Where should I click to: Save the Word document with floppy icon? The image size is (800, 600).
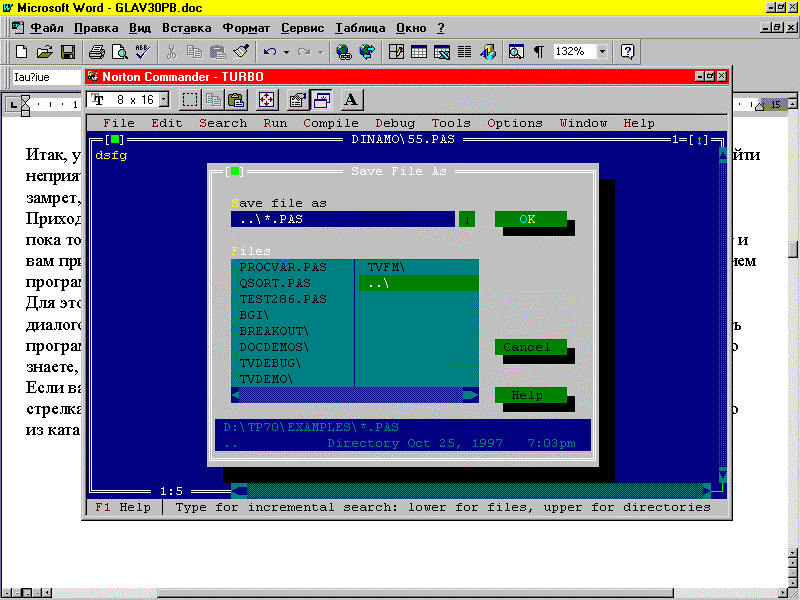click(68, 52)
